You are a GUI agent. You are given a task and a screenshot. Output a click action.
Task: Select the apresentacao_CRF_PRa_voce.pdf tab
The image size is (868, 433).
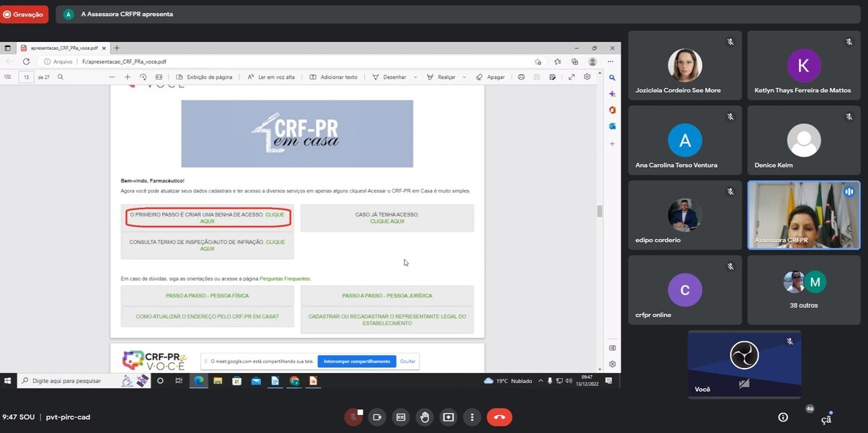(x=63, y=48)
